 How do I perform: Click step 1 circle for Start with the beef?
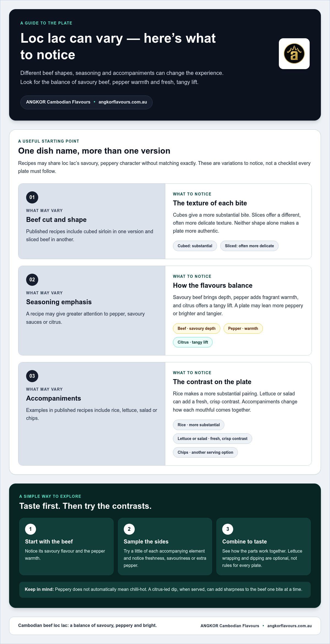[x=31, y=529]
